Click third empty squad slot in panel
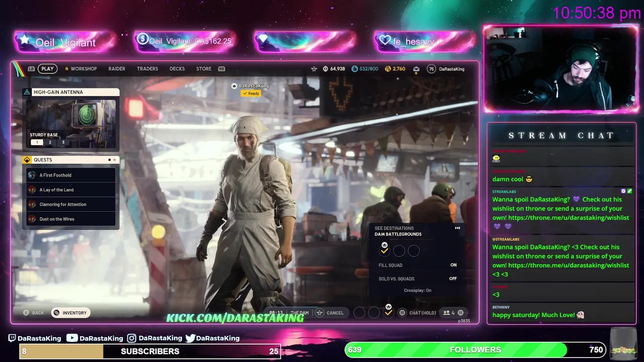644x362 pixels. (x=414, y=250)
